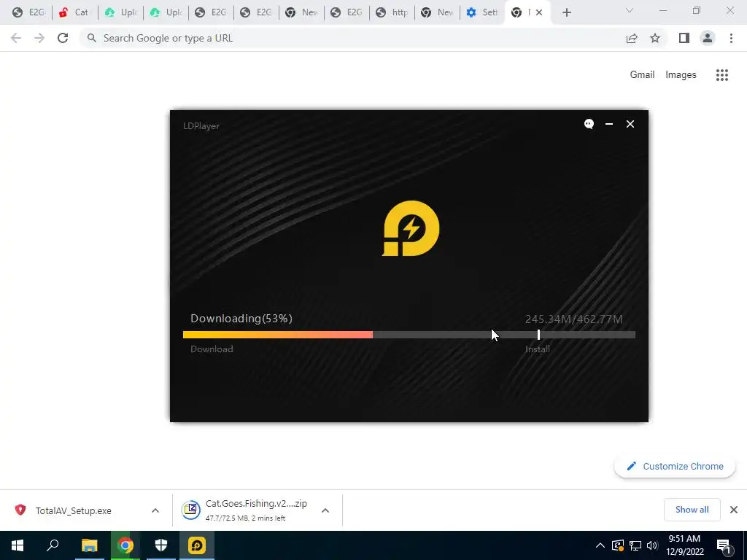Viewport: 747px width, 560px height.
Task: Switch to the Cat tab with red lock
Action: pyautogui.click(x=74, y=12)
